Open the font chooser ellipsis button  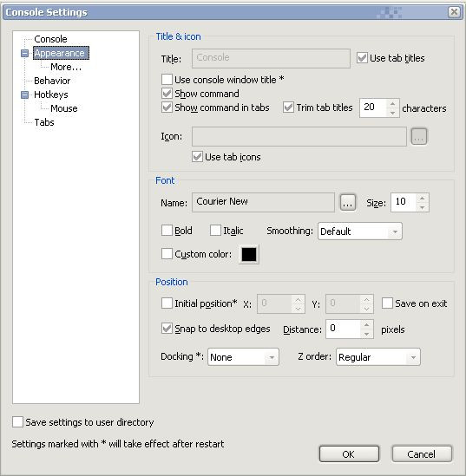click(x=347, y=203)
